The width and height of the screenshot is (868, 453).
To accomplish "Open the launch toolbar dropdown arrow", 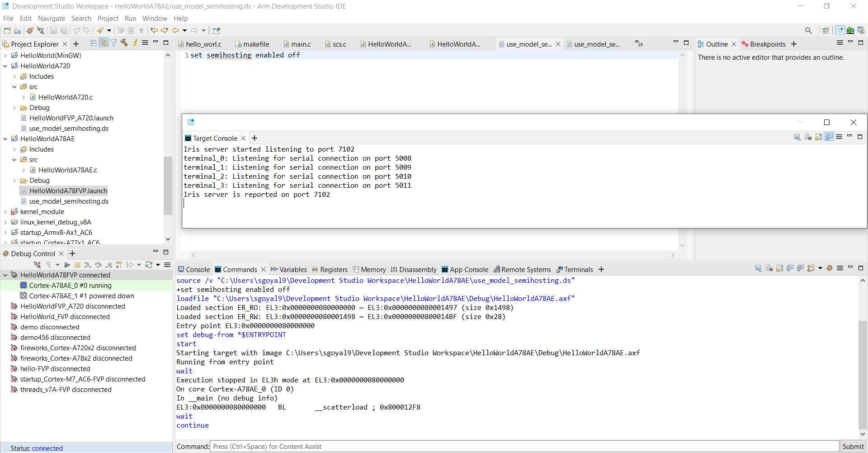I will [109, 31].
